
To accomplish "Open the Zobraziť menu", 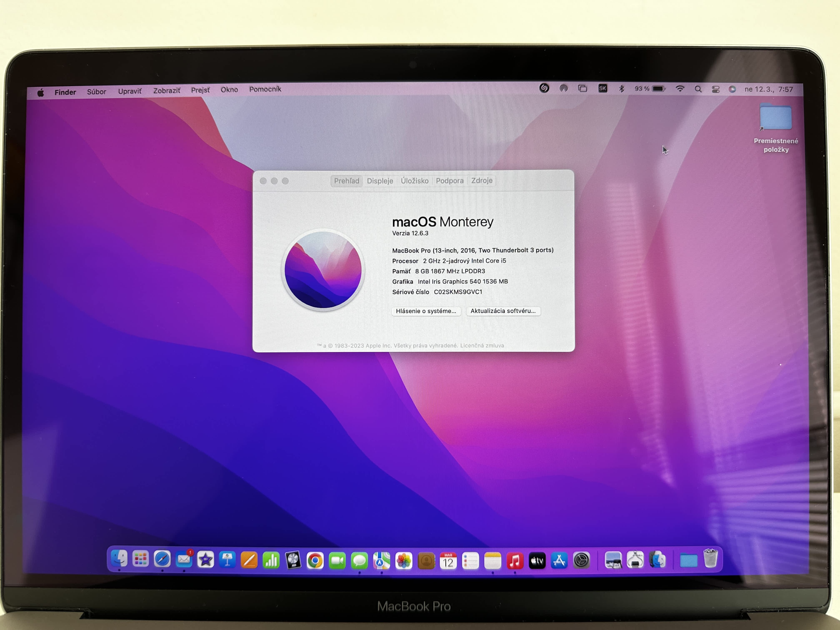I will pyautogui.click(x=166, y=91).
